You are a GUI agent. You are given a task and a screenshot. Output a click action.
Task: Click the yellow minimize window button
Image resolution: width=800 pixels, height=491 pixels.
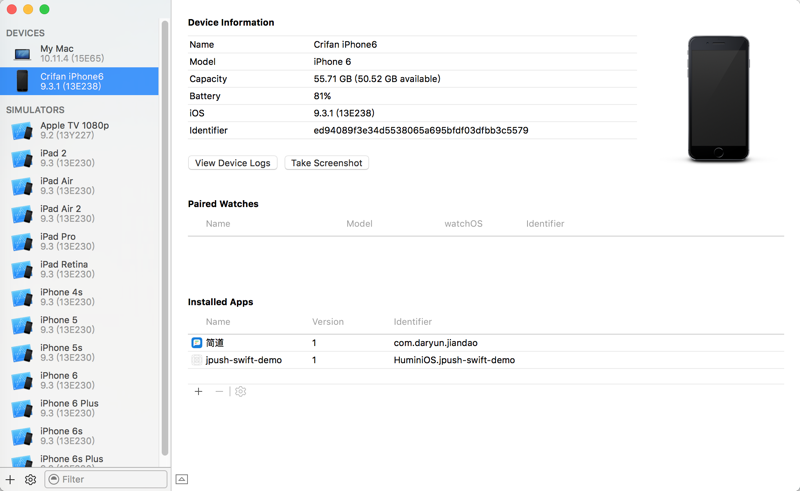point(28,9)
